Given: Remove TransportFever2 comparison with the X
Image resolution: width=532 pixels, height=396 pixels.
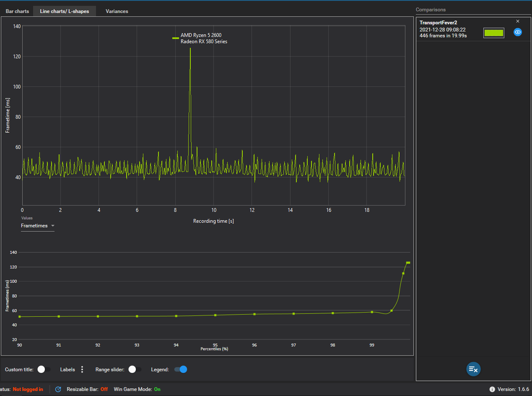Looking at the screenshot, I should coord(518,21).
